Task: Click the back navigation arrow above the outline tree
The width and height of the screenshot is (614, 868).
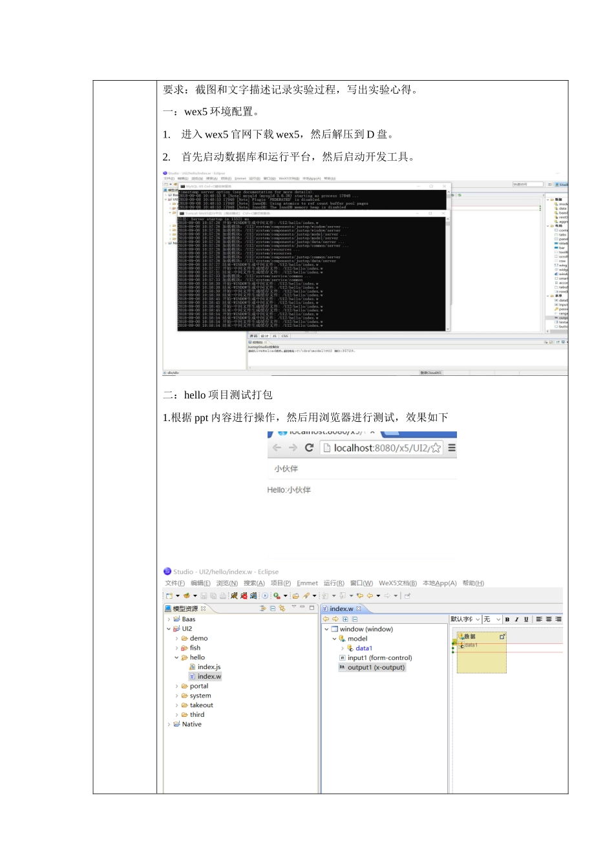Action: click(326, 618)
